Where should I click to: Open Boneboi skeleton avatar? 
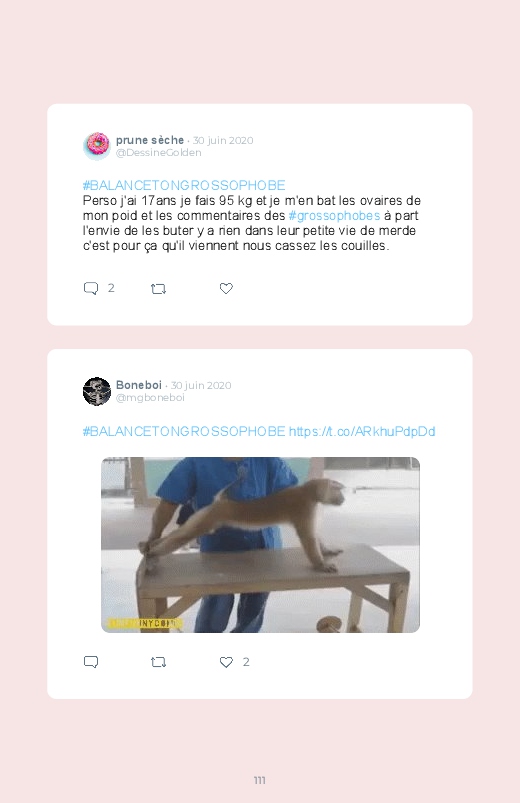[x=97, y=391]
